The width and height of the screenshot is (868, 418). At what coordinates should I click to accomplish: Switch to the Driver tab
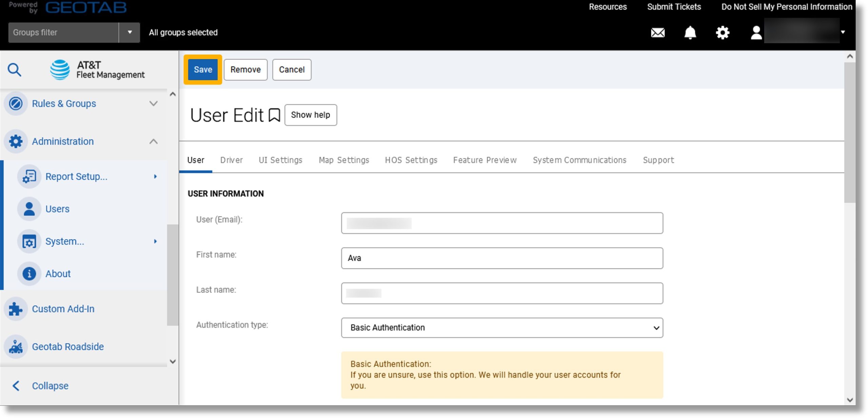click(x=231, y=160)
